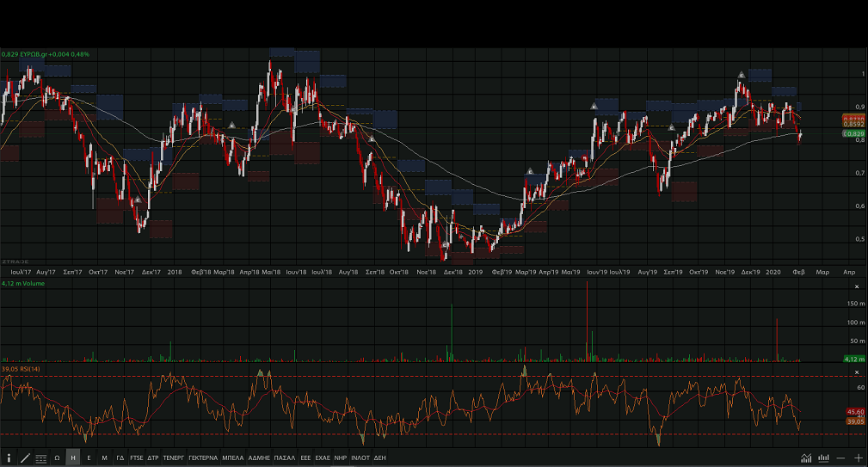Viewport: 868px width, 467px height.
Task: Switch to weekly Ε timeframe
Action: click(x=89, y=458)
